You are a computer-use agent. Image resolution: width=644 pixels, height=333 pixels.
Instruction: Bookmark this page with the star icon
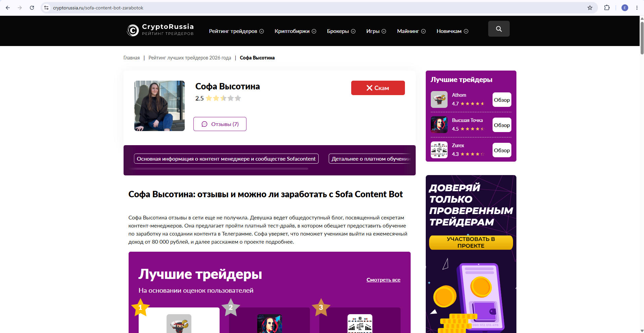click(x=590, y=8)
